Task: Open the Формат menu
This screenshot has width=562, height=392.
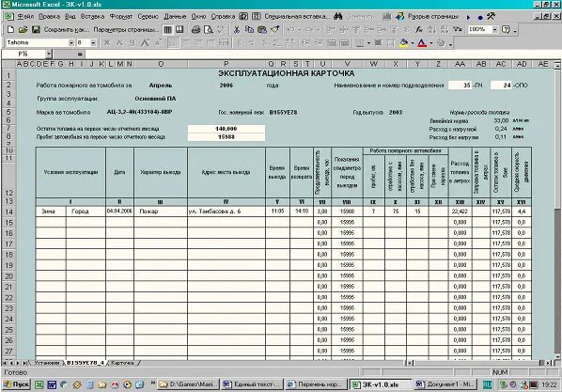Action: (121, 17)
